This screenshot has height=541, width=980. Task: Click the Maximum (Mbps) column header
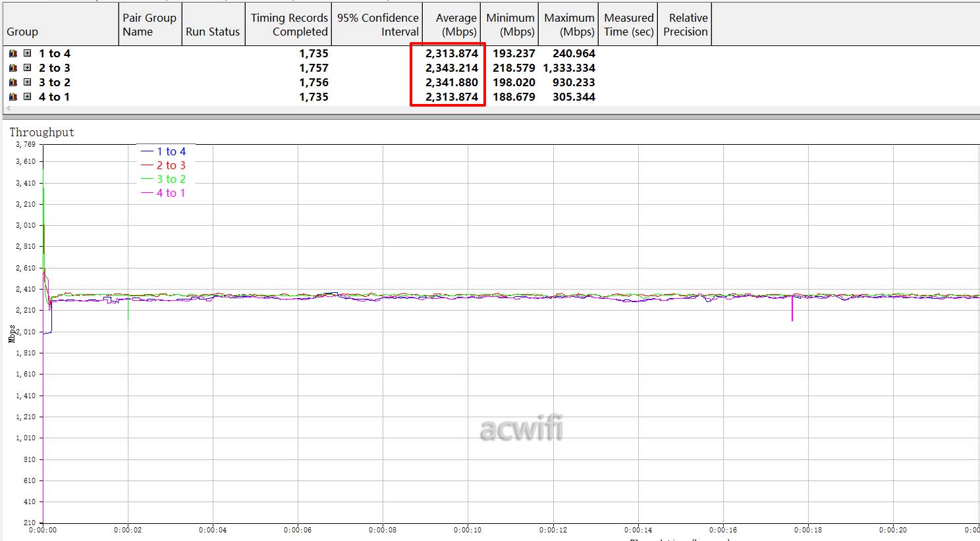coord(568,25)
